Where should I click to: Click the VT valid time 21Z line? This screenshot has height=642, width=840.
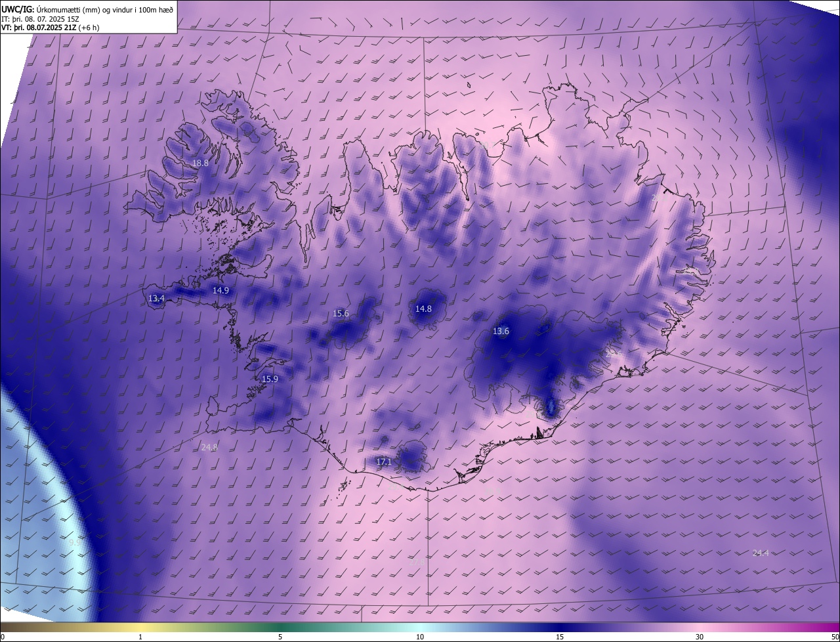51,29
